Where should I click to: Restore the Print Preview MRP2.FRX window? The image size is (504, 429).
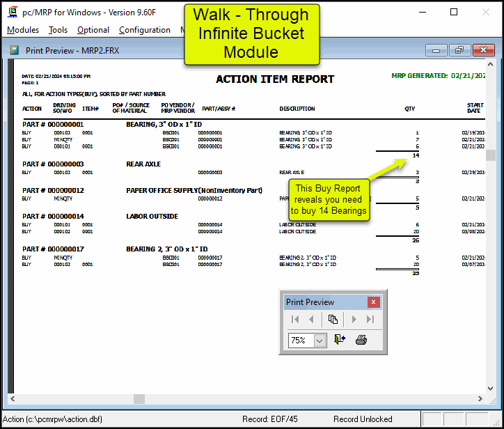tap(459, 50)
